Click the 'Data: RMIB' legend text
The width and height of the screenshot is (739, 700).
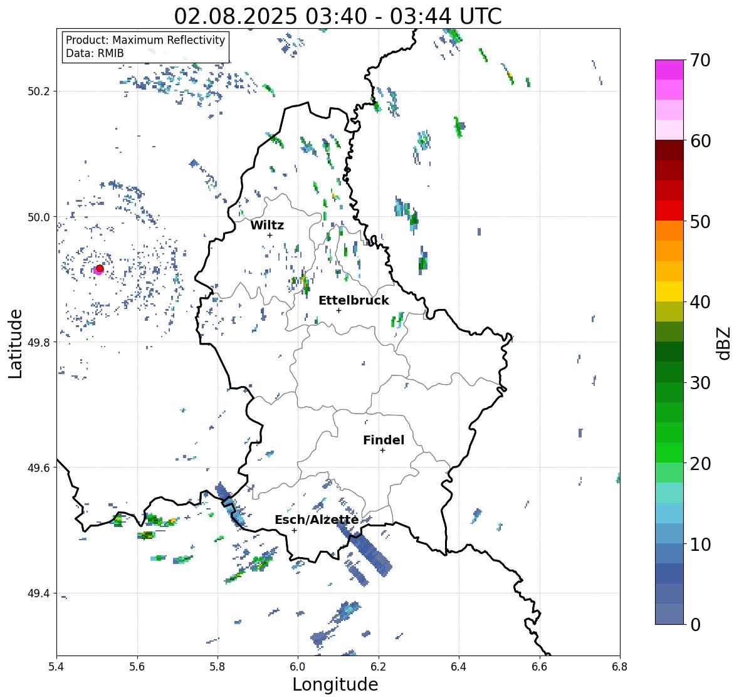coord(95,53)
